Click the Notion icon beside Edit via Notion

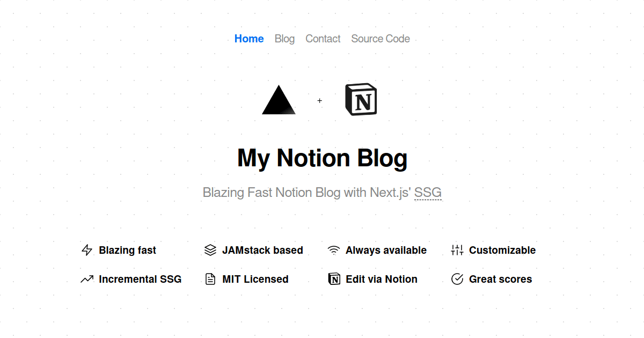coord(334,279)
